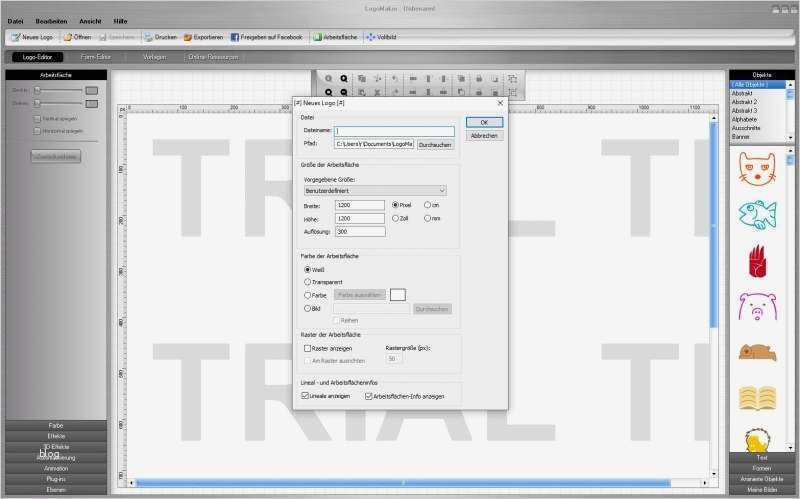The width and height of the screenshot is (800, 499).
Task: Click the Pfad text field
Action: (374, 144)
